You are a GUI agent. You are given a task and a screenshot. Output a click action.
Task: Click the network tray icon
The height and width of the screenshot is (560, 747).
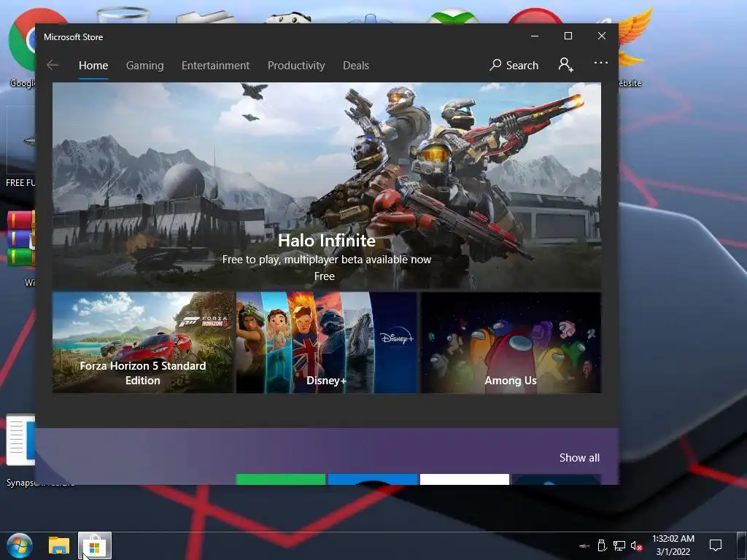click(619, 545)
